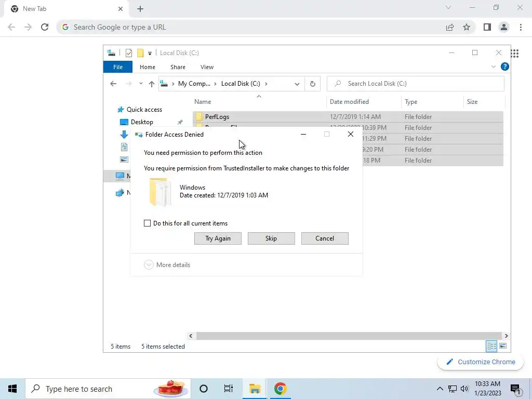Open the View ribbon tab
Image resolution: width=532 pixels, height=399 pixels.
207,67
